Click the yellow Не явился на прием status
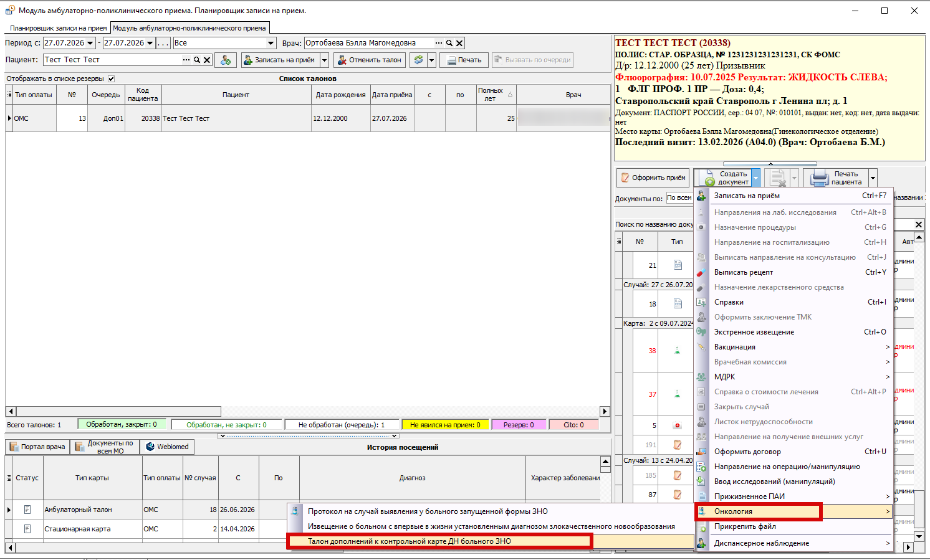The width and height of the screenshot is (930, 560). [x=445, y=425]
